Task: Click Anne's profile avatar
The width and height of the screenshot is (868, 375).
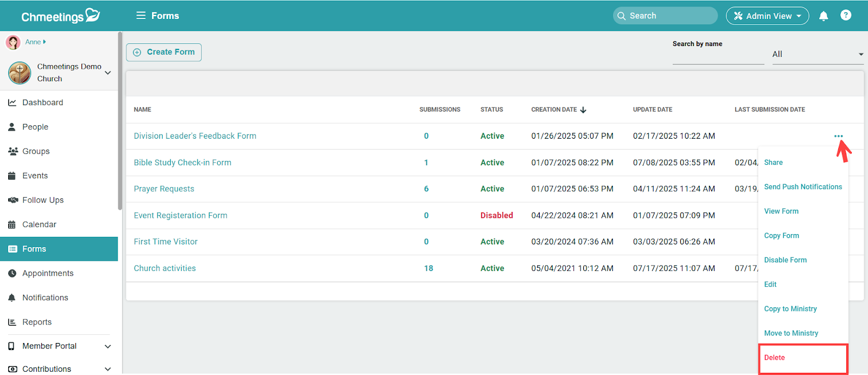Action: 13,42
